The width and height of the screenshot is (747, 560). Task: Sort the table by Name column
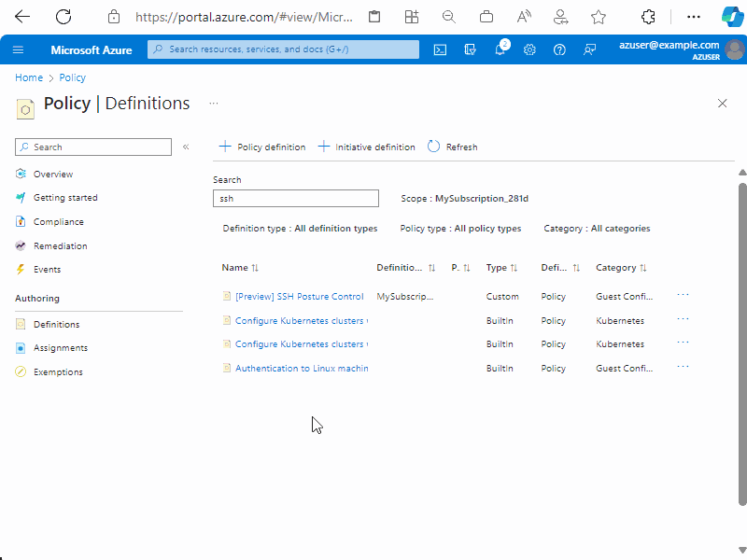pyautogui.click(x=240, y=268)
